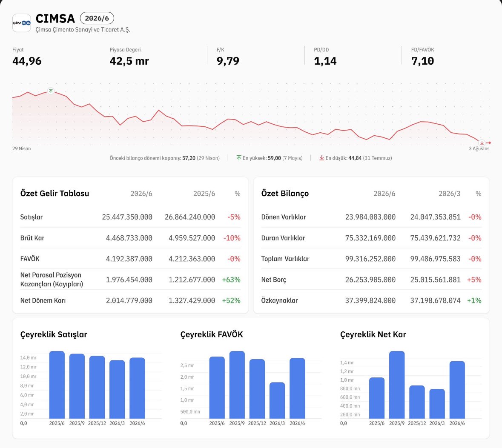Click the Satışlar -5% change
Viewport: 502px width, 448px height.
pos(234,217)
